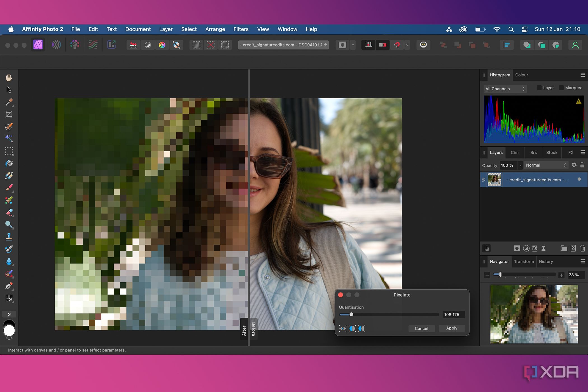Switch to the Develop Persona
This screenshot has height=392, width=588.
pos(74,45)
